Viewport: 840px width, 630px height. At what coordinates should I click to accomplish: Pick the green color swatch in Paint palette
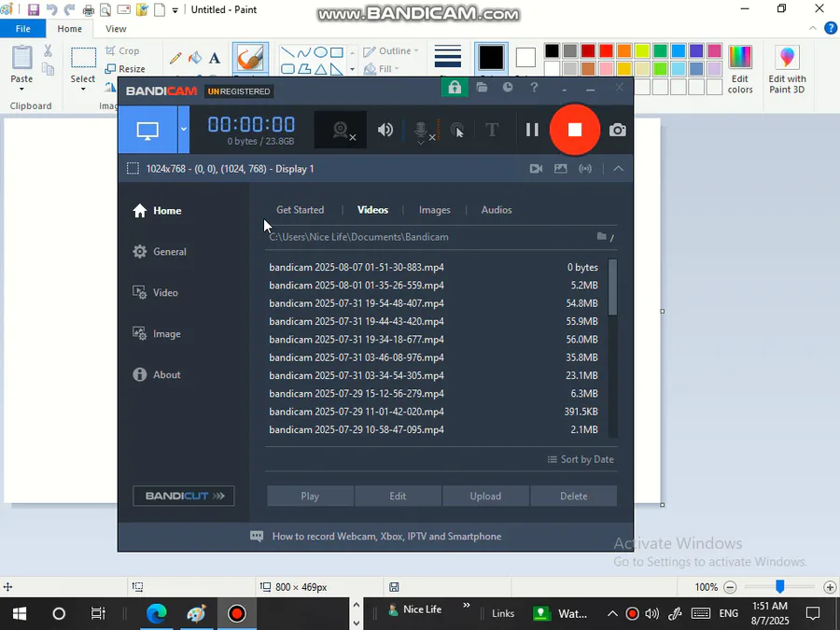pos(661,51)
